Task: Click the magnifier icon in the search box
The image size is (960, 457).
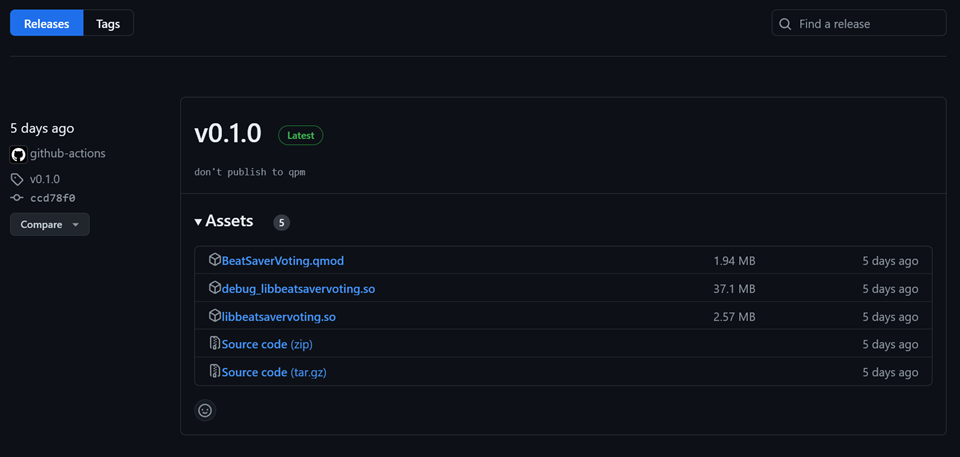Action: [x=785, y=24]
